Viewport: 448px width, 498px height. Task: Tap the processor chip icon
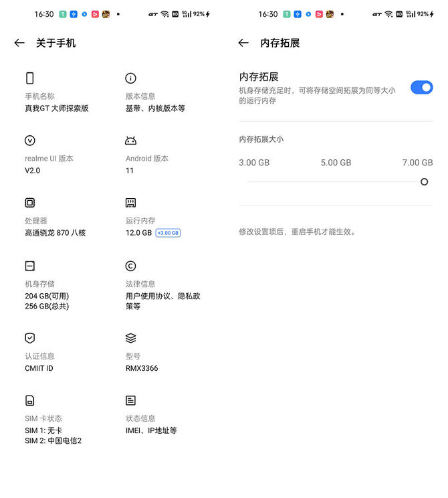tap(29, 203)
